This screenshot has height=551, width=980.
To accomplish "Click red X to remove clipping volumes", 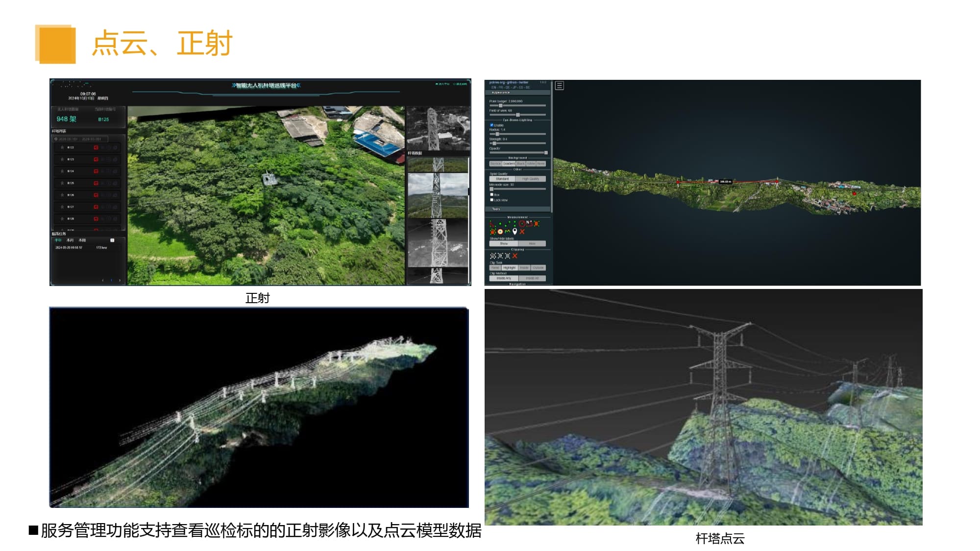I will [515, 256].
